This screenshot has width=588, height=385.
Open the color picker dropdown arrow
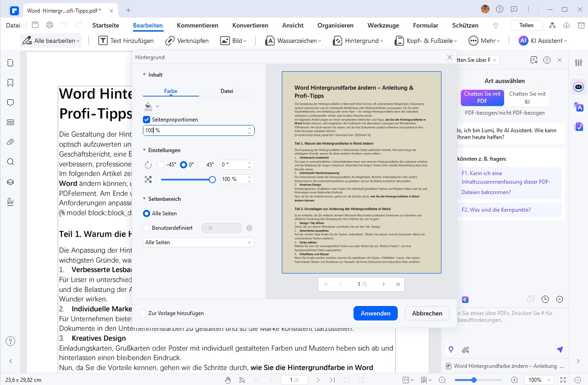[x=157, y=107]
